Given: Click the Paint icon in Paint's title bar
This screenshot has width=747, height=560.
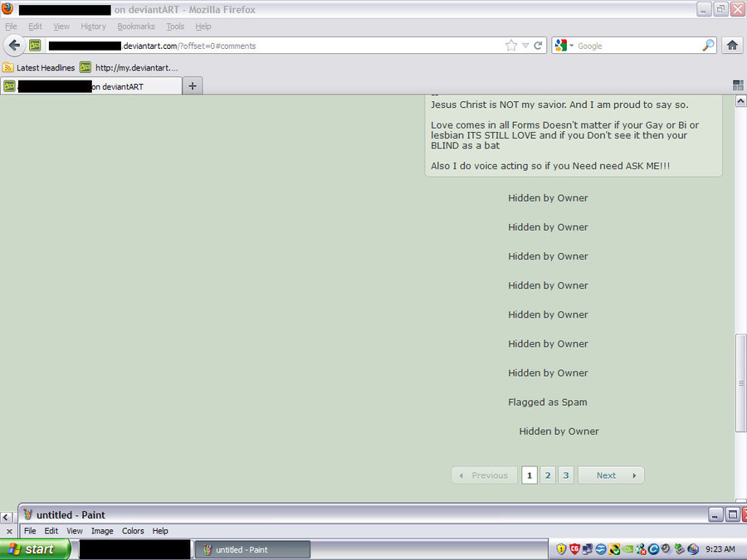Looking at the screenshot, I should coord(27,514).
